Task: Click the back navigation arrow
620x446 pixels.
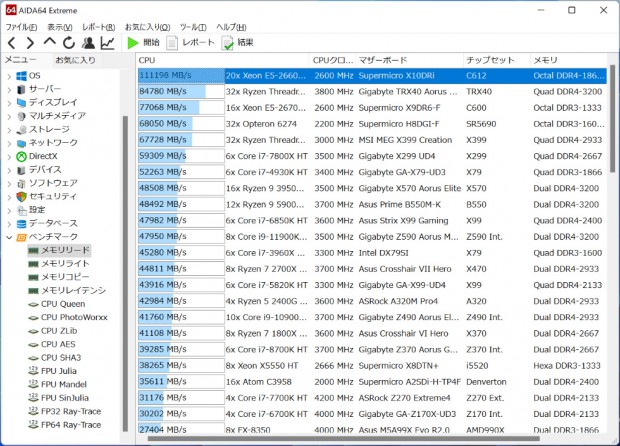Action: click(x=11, y=43)
